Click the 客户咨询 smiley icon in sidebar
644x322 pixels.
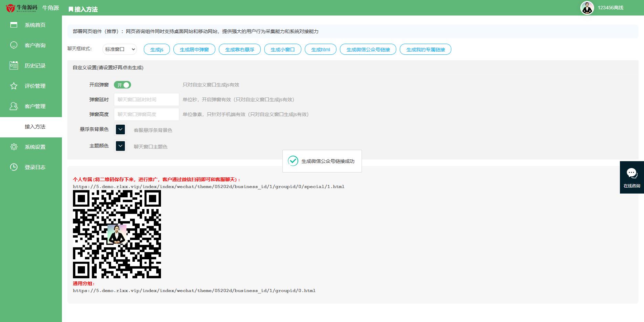click(x=14, y=45)
